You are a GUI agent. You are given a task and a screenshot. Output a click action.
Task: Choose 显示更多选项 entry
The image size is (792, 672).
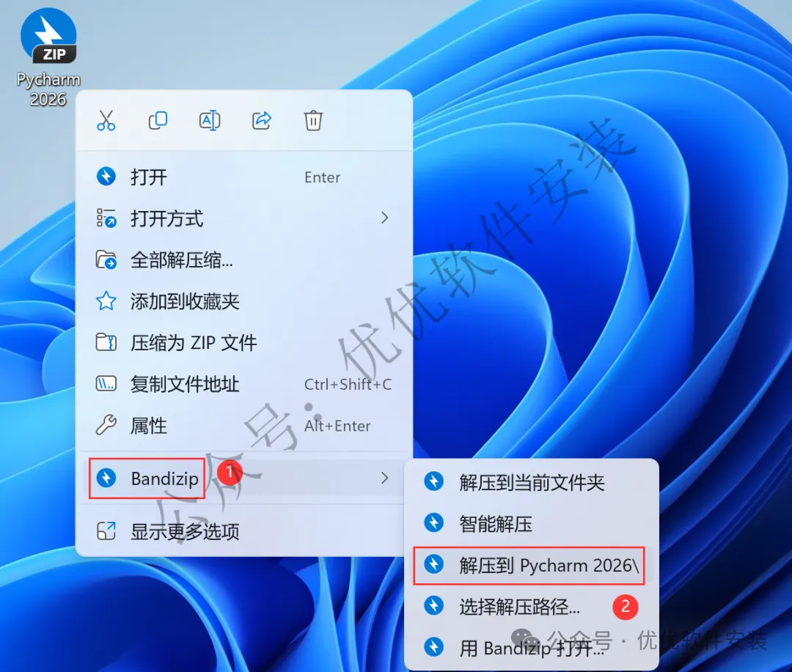pyautogui.click(x=244, y=531)
